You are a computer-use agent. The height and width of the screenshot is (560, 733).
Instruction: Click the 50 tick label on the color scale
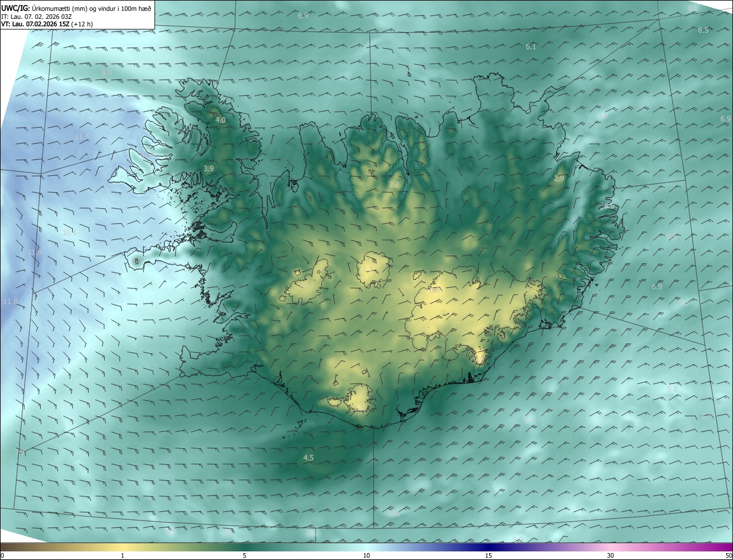(x=728, y=555)
